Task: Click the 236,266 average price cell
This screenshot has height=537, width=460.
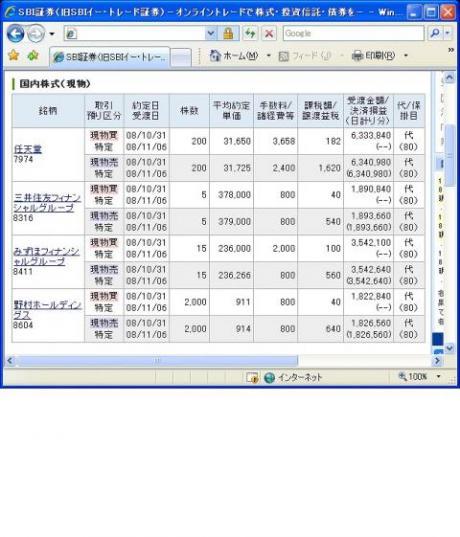Action: click(x=232, y=275)
